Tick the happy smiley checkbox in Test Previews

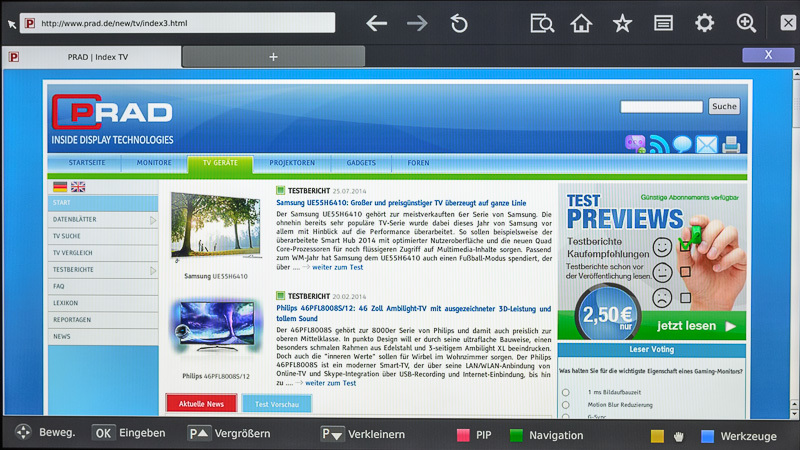pos(685,246)
